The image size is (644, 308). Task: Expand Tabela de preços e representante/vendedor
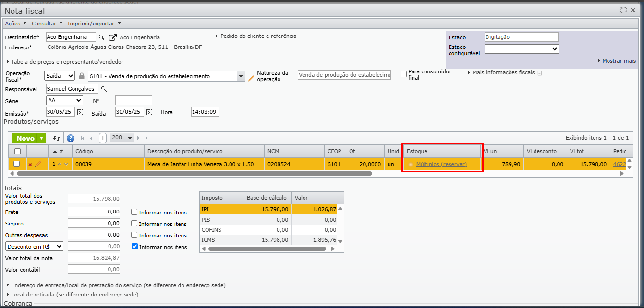(65, 62)
